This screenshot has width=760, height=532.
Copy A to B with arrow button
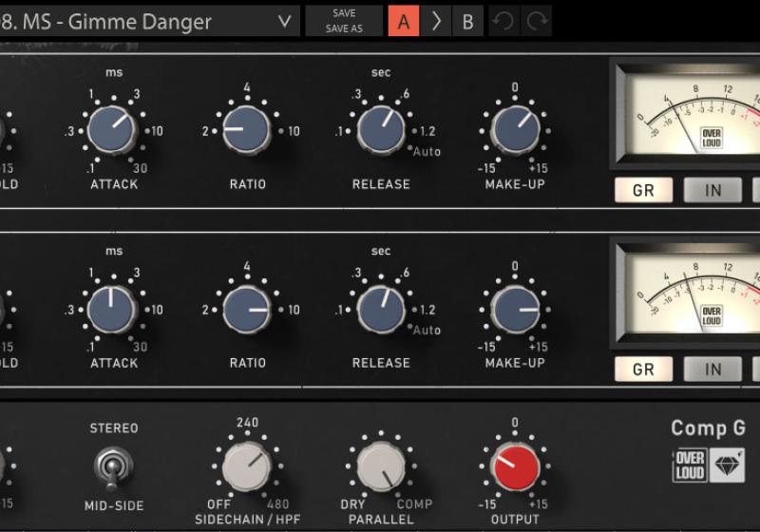pyautogui.click(x=436, y=21)
